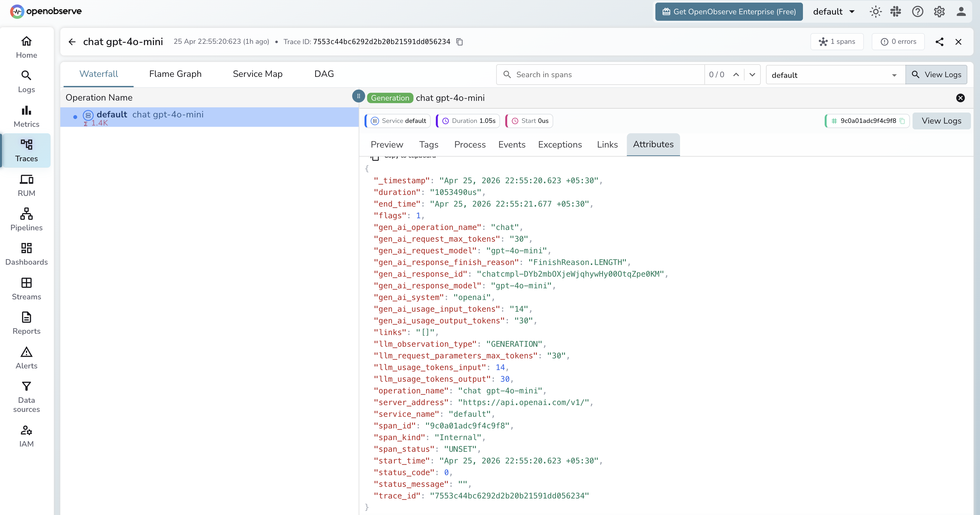The width and height of the screenshot is (980, 515).
Task: Share the current trace
Action: [940, 42]
